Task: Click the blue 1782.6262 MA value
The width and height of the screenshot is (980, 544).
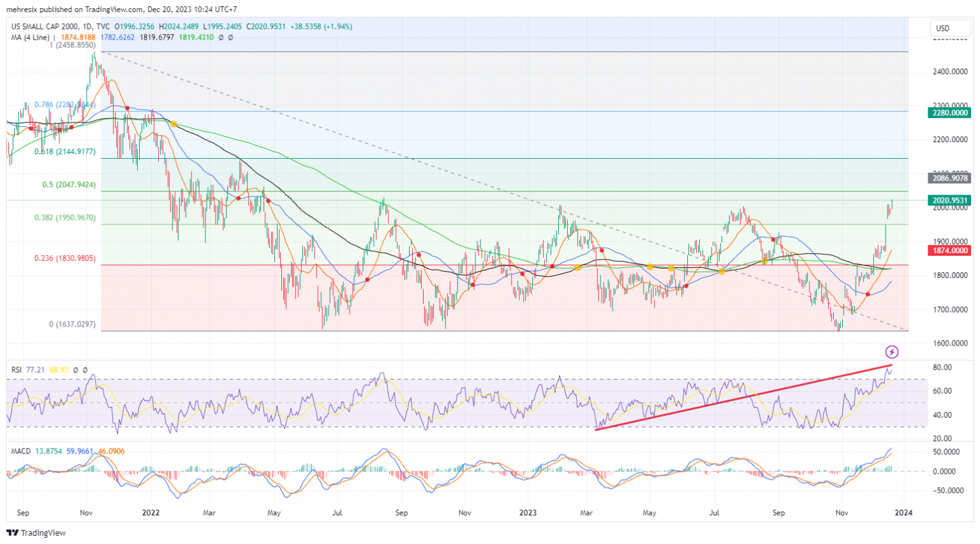Action: click(117, 38)
